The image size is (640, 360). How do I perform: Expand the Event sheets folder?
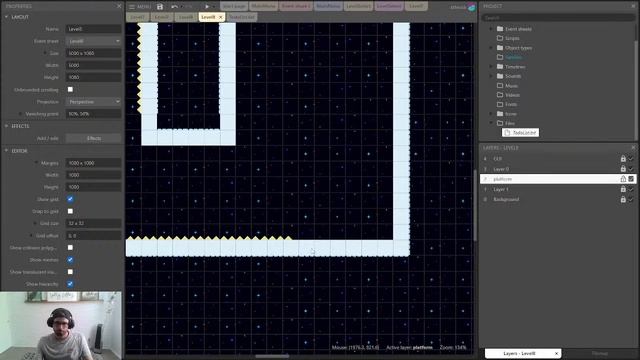(x=491, y=29)
